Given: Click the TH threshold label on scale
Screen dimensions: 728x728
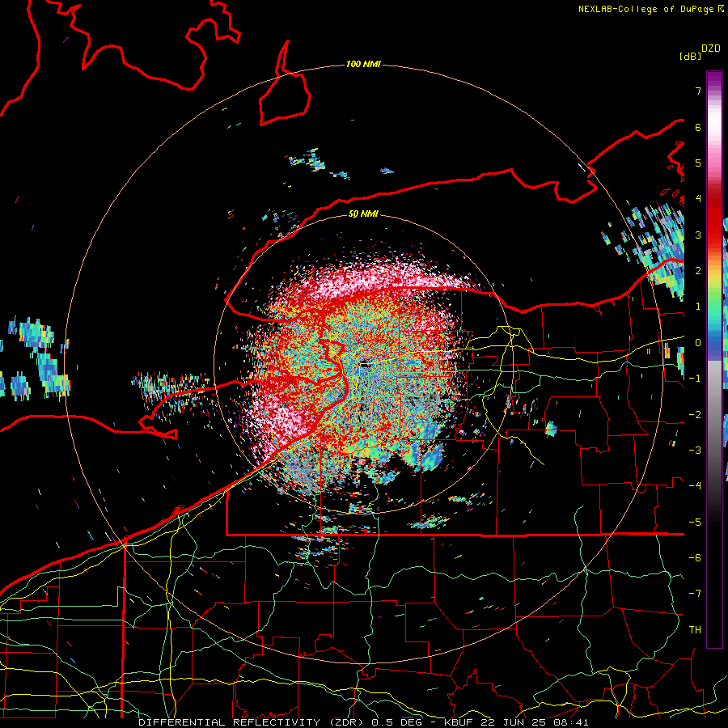Looking at the screenshot, I should coord(695,630).
